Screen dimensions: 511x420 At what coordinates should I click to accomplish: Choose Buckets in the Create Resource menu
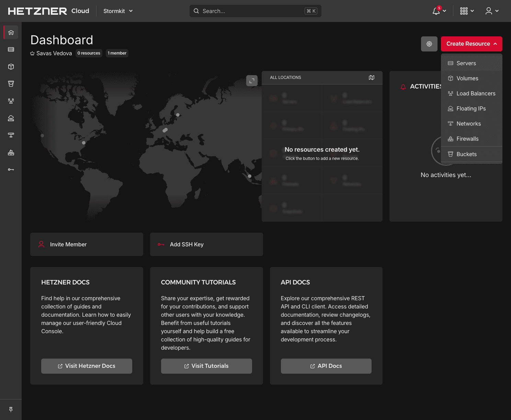(466, 154)
